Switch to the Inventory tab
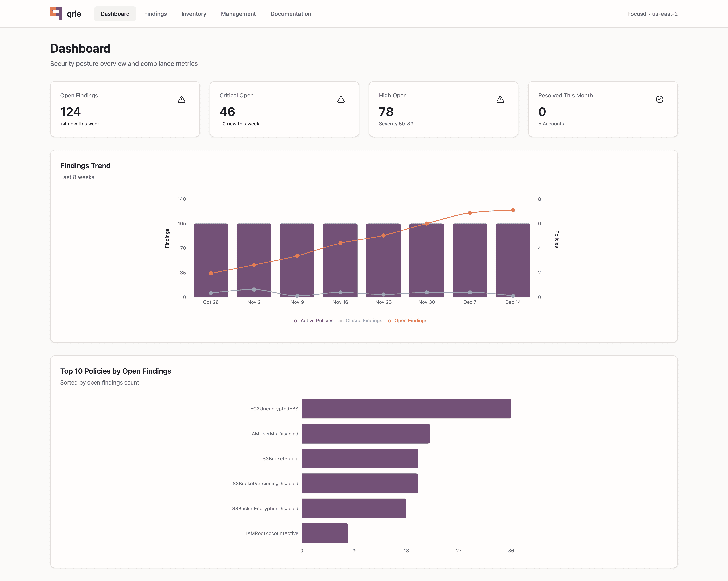 (x=194, y=14)
